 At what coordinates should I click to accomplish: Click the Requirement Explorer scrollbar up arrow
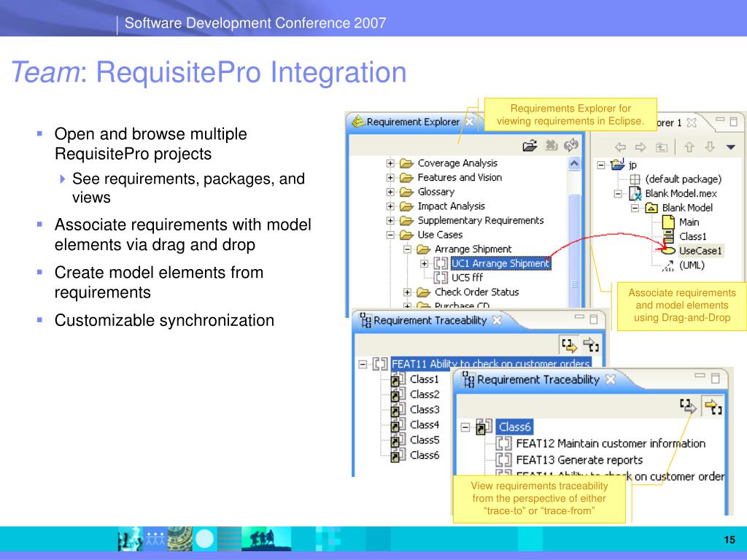[x=574, y=164]
